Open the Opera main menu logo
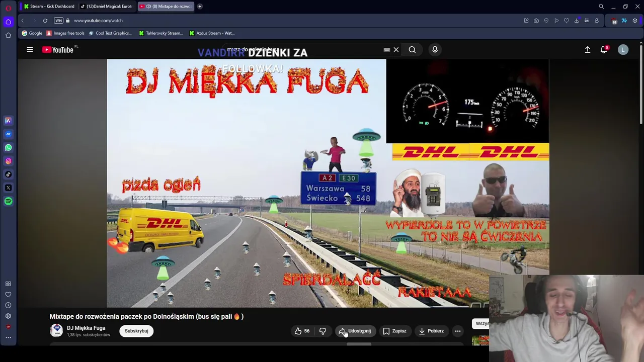 [x=8, y=8]
